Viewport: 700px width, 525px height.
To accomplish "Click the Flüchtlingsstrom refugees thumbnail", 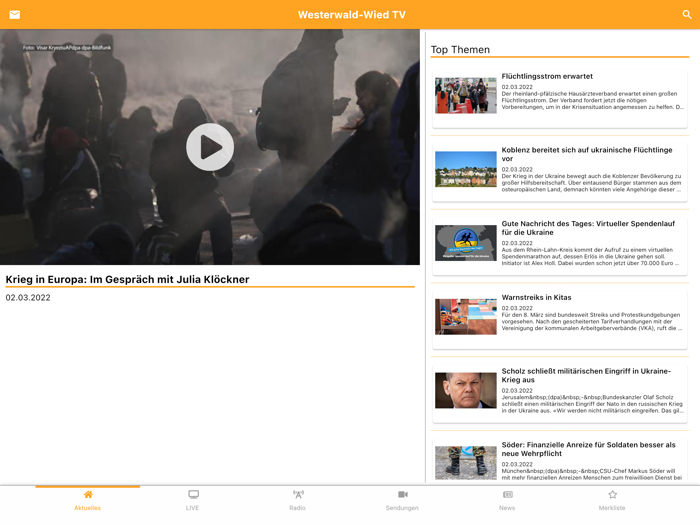I will pyautogui.click(x=466, y=96).
